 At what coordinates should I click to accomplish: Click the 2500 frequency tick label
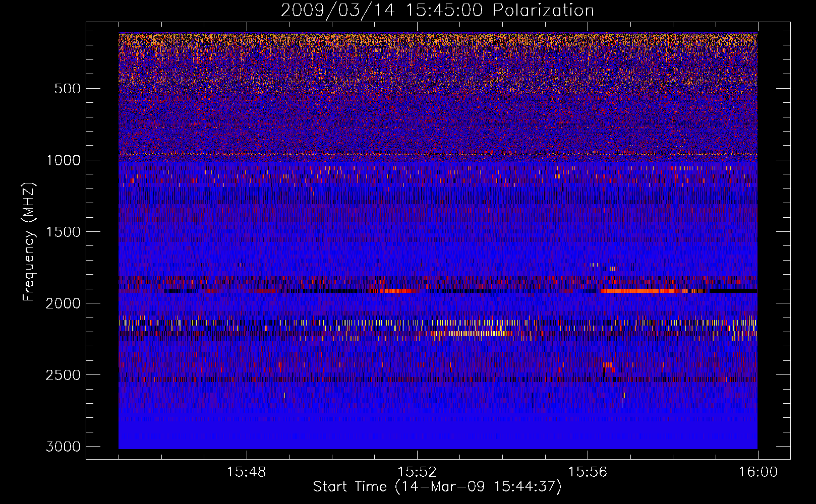point(63,375)
